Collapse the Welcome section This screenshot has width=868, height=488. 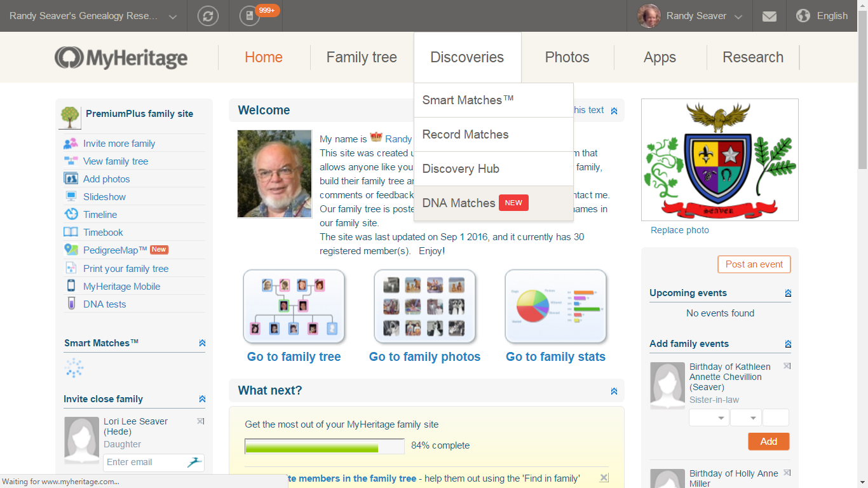[x=614, y=111]
